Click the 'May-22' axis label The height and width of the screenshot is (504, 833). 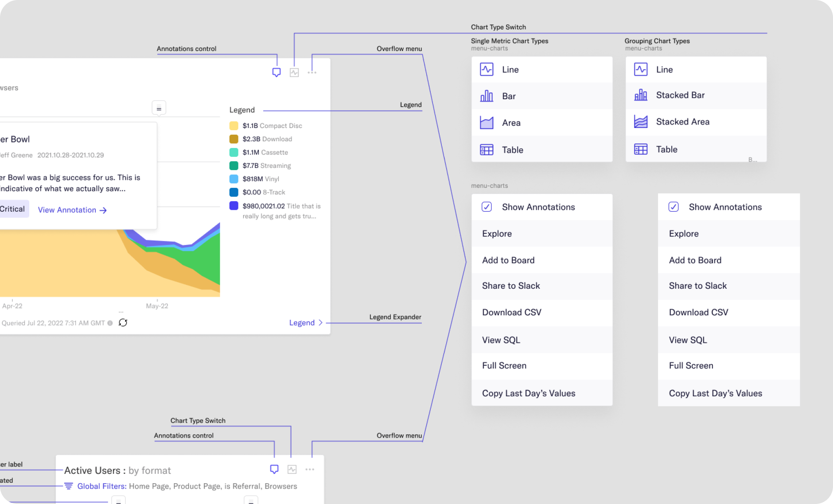coord(157,306)
